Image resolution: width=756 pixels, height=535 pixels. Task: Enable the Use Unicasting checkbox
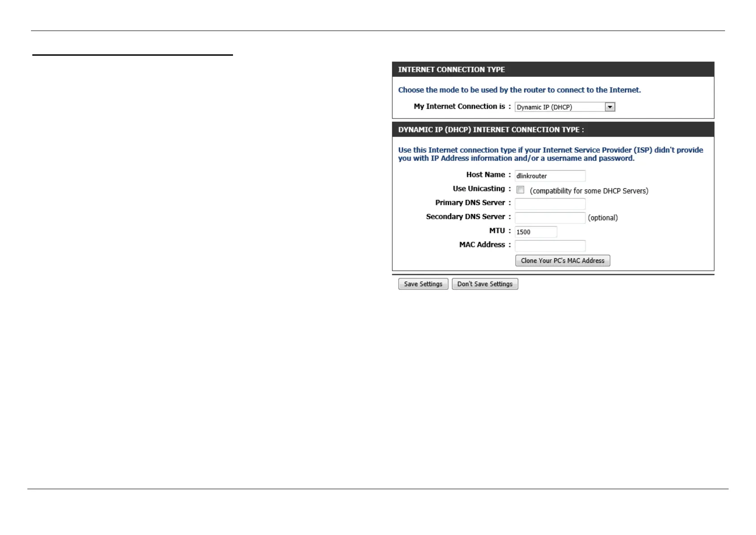coord(520,190)
